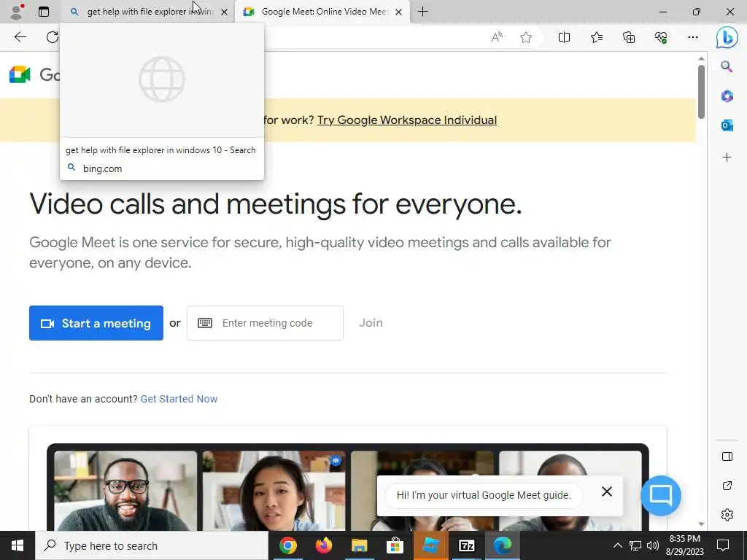Click the Microsoft Edge taskbar icon
The image size is (747, 560).
503,545
